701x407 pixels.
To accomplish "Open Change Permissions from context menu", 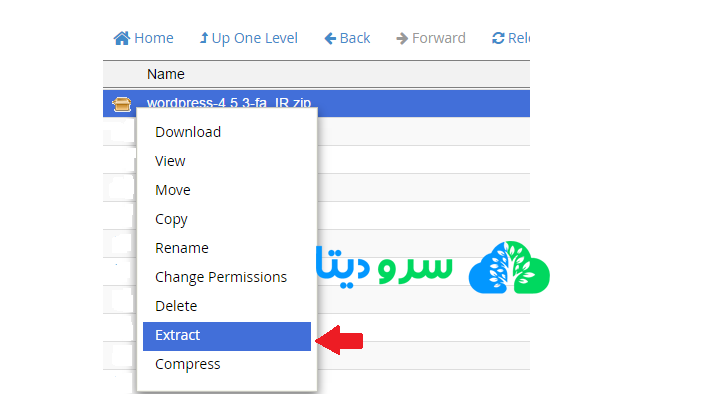I will pyautogui.click(x=221, y=277).
